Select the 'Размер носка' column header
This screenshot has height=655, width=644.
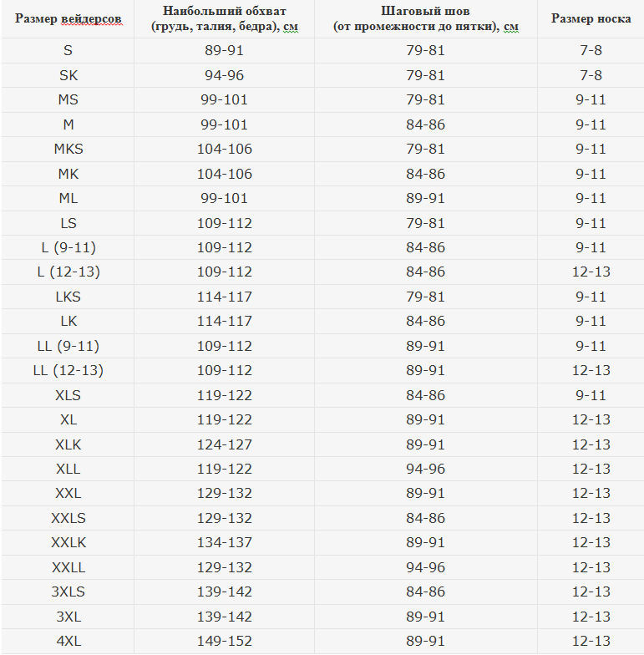591,18
